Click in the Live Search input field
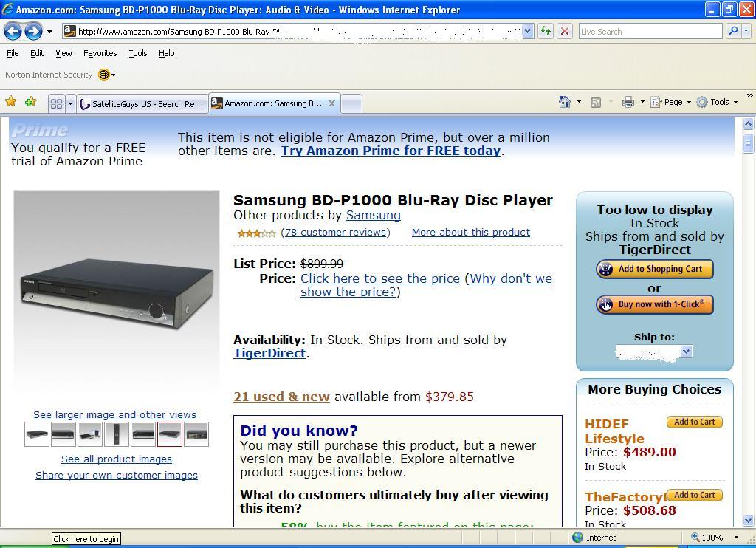The image size is (756, 548). click(x=650, y=31)
